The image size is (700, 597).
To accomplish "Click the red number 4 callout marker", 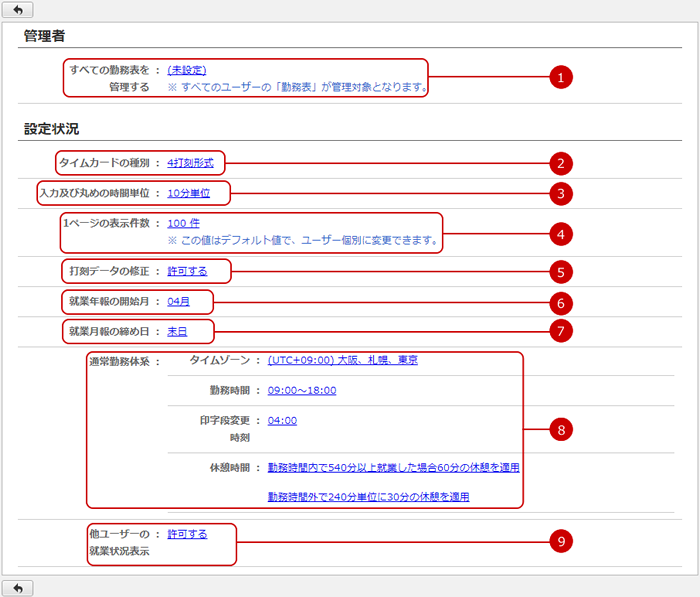I will point(562,233).
